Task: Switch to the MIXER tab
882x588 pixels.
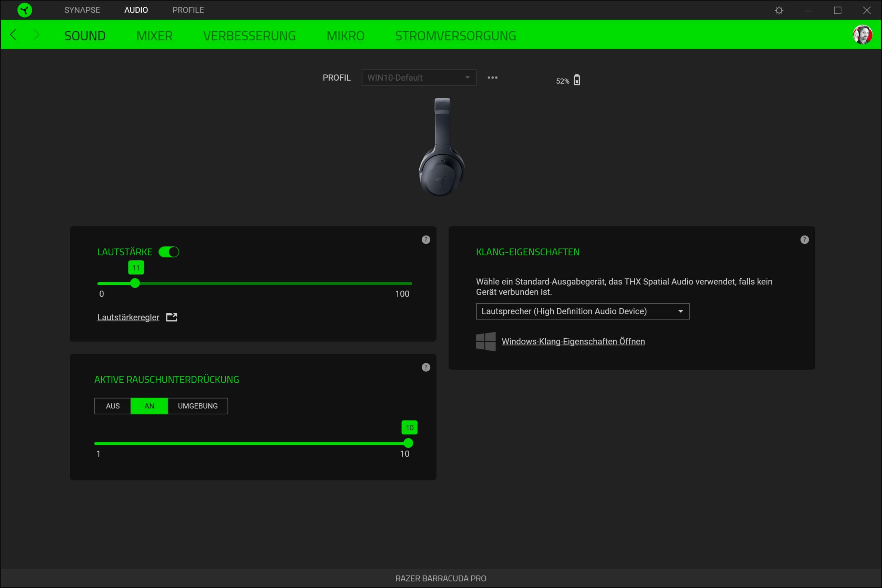Action: coord(154,36)
